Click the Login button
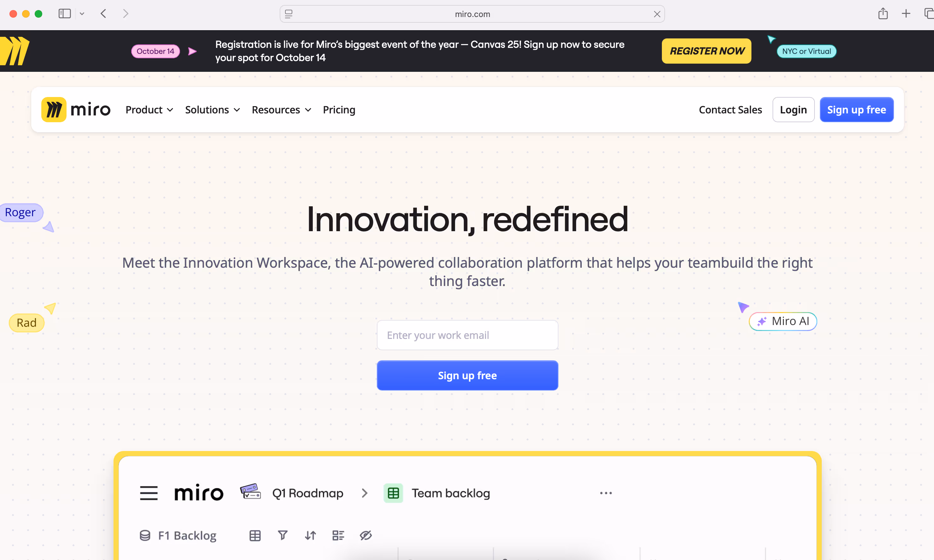The image size is (934, 560). click(793, 110)
